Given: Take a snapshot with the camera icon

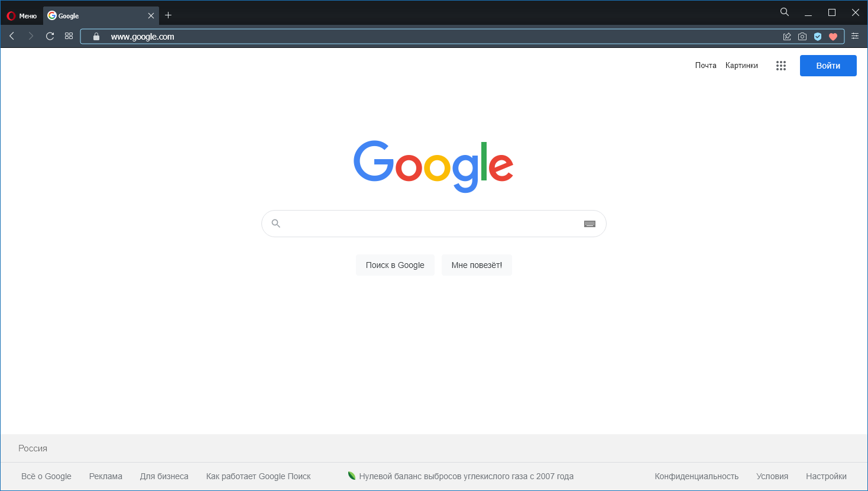Looking at the screenshot, I should point(802,37).
